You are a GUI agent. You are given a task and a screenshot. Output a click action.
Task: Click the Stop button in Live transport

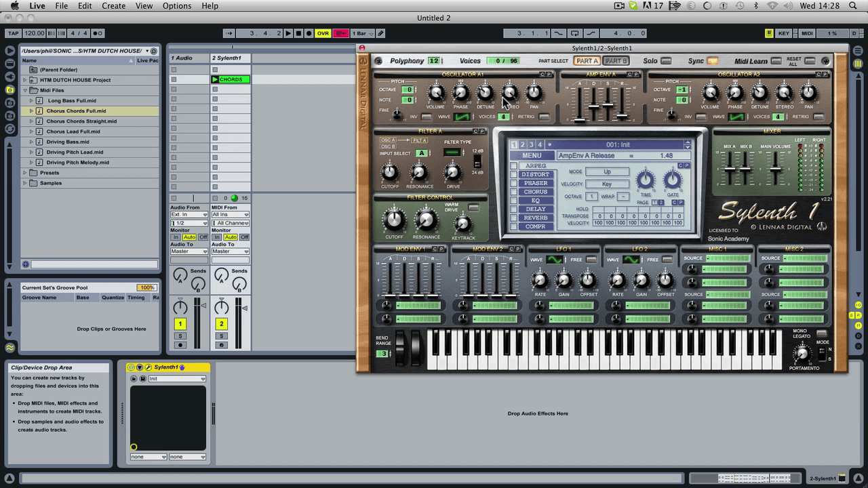click(298, 33)
